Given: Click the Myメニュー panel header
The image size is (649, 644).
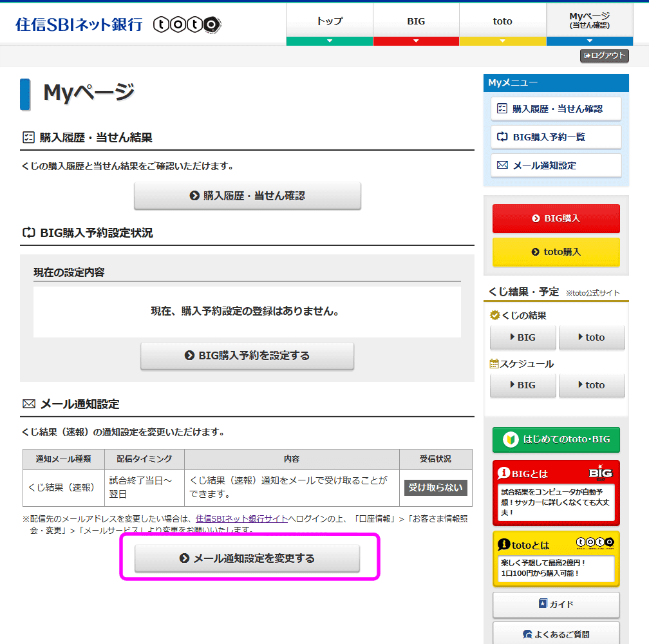Looking at the screenshot, I should [556, 83].
